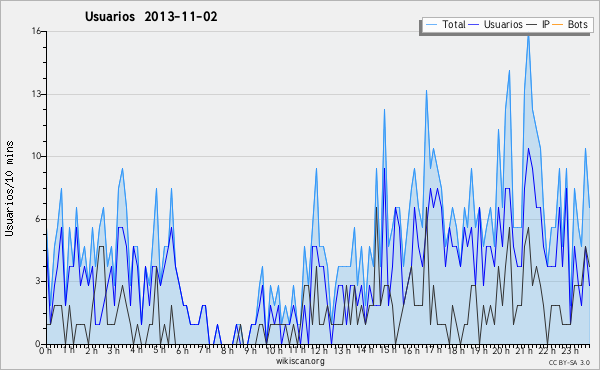Click the 'CC BY-SA 3.0' license text
The image size is (600, 370).
pyautogui.click(x=569, y=362)
